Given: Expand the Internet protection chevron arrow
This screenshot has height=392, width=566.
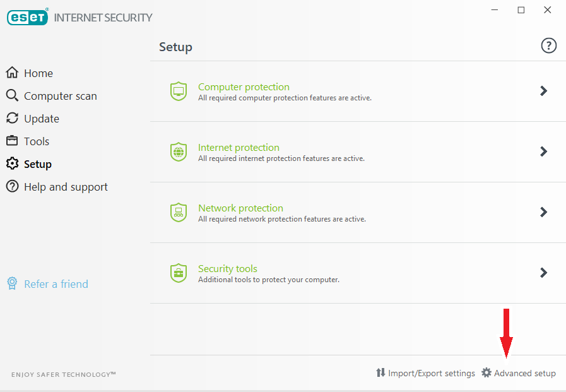Looking at the screenshot, I should (x=543, y=151).
